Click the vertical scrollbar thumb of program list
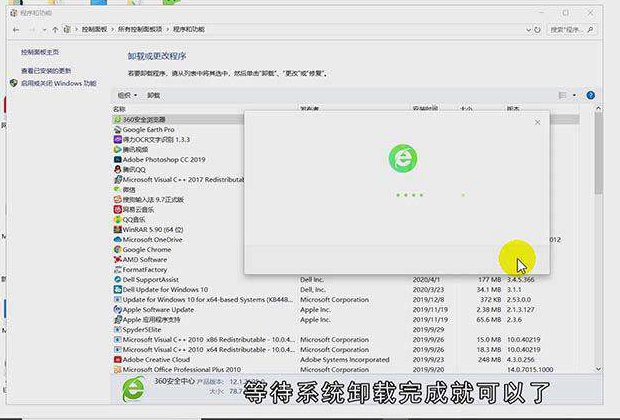Viewport: 620px width, 420px height. pyautogui.click(x=598, y=153)
